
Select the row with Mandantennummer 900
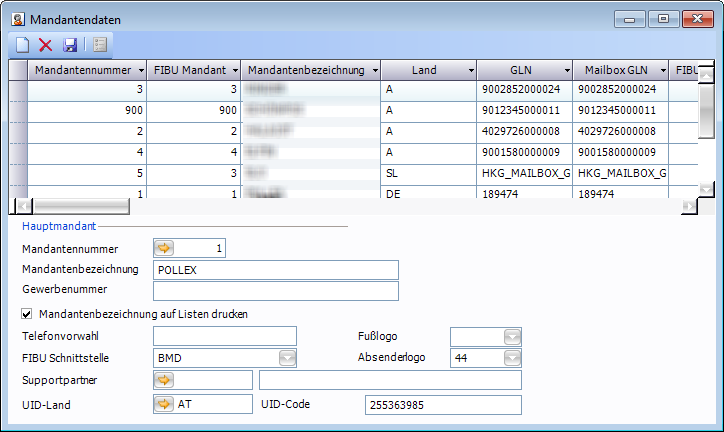click(x=86, y=110)
